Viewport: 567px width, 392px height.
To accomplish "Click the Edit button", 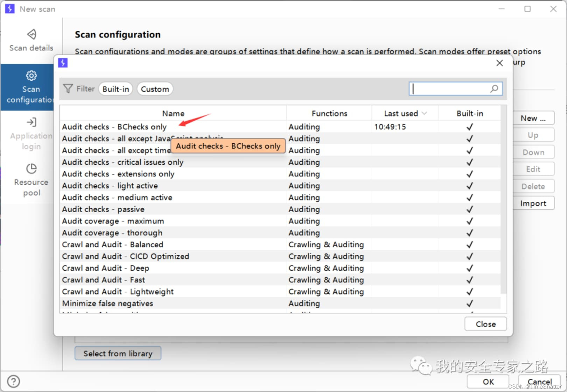I will coord(533,169).
